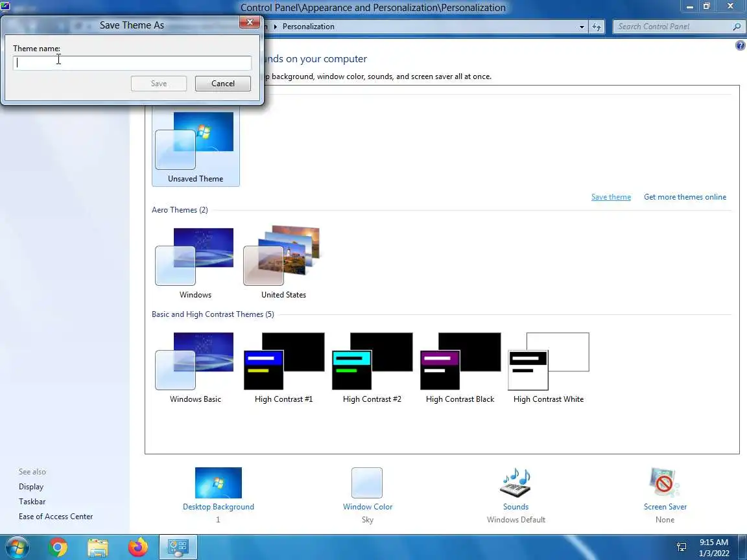The height and width of the screenshot is (560, 747).
Task: Open Get more themes online link
Action: pyautogui.click(x=685, y=196)
